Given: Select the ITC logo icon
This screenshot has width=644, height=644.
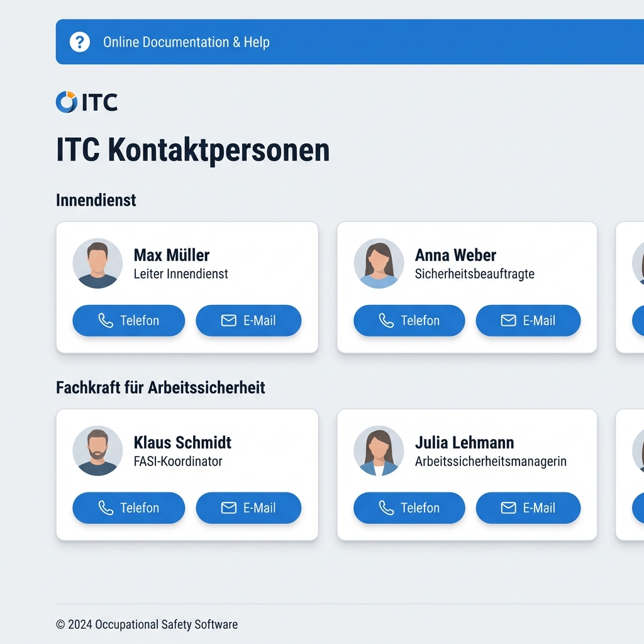Looking at the screenshot, I should (65, 101).
